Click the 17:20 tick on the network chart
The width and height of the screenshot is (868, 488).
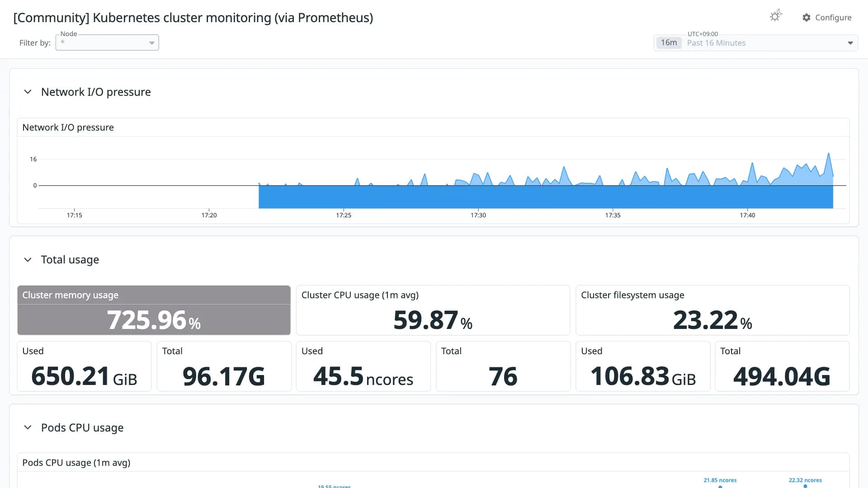click(x=209, y=215)
